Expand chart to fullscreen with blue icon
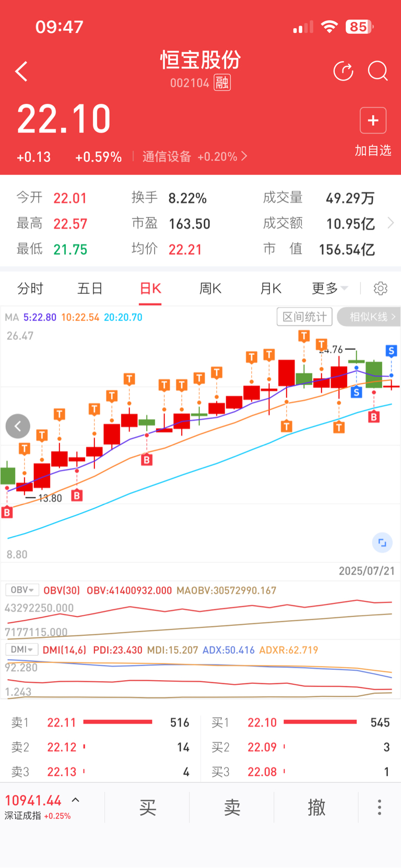 point(382,543)
